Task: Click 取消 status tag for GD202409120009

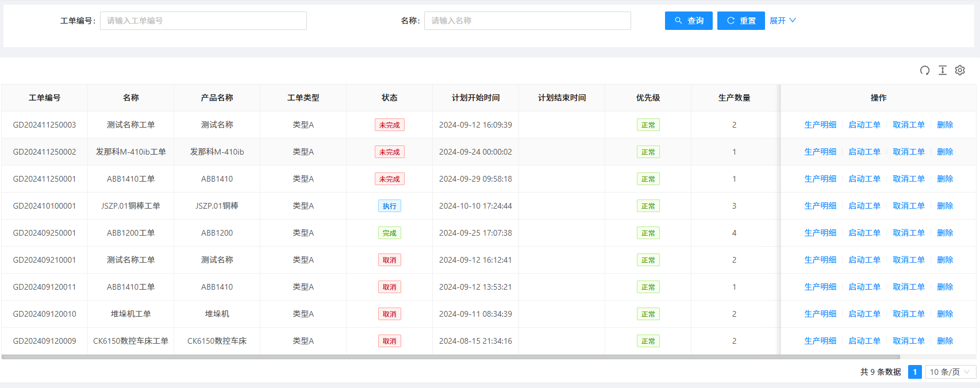Action: pos(390,341)
